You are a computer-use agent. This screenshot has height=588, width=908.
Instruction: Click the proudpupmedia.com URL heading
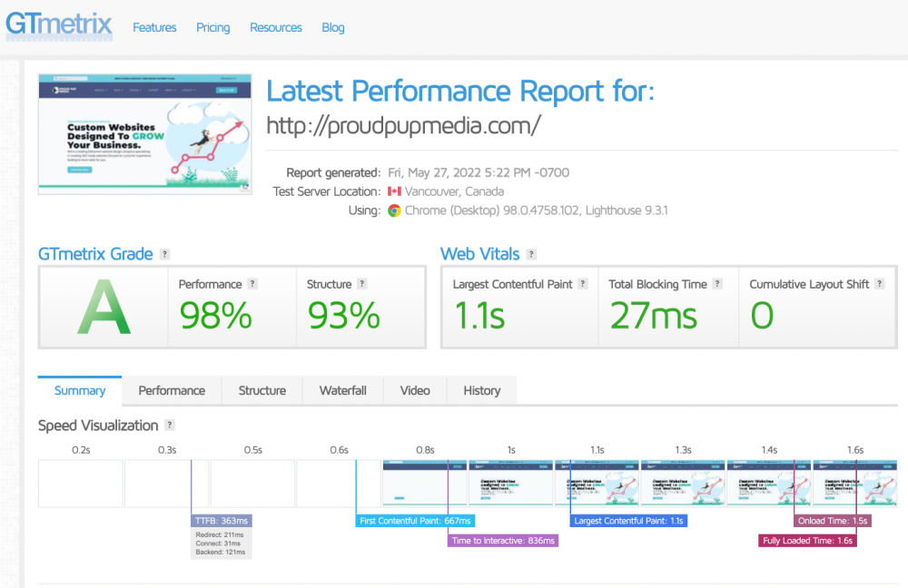(x=404, y=125)
